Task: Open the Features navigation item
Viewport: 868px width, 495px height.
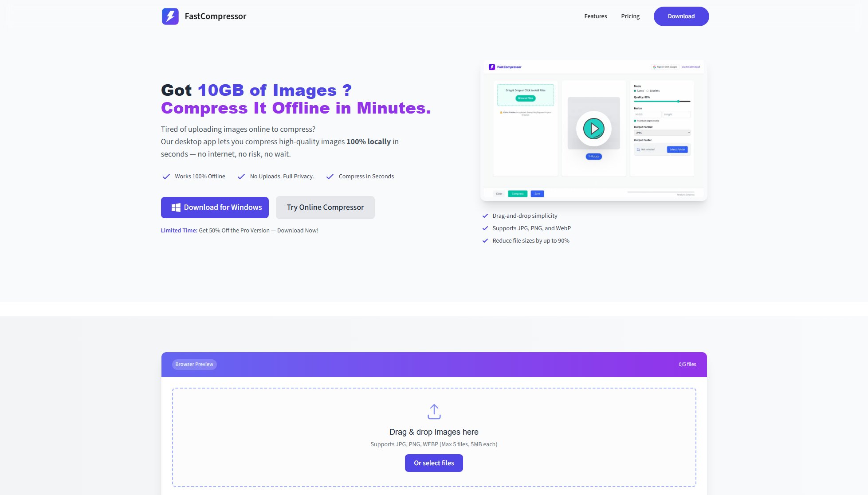Action: click(x=596, y=16)
